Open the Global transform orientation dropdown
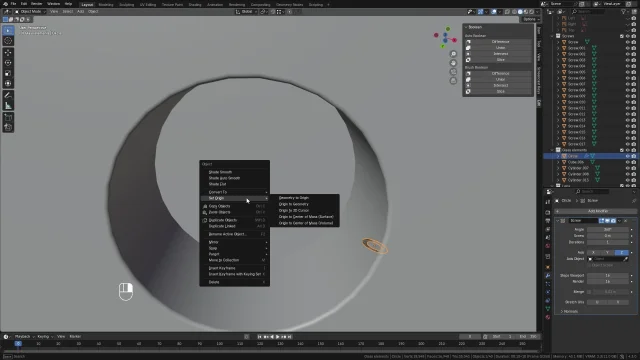640x360 pixels. tap(247, 12)
